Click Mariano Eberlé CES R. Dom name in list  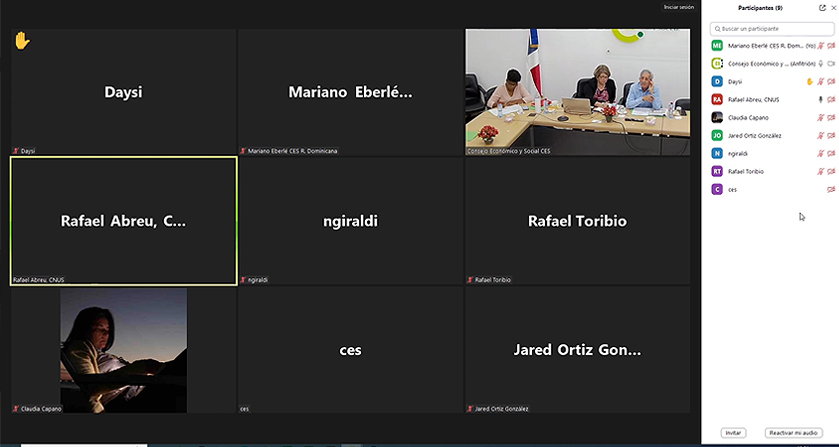pyautogui.click(x=766, y=46)
